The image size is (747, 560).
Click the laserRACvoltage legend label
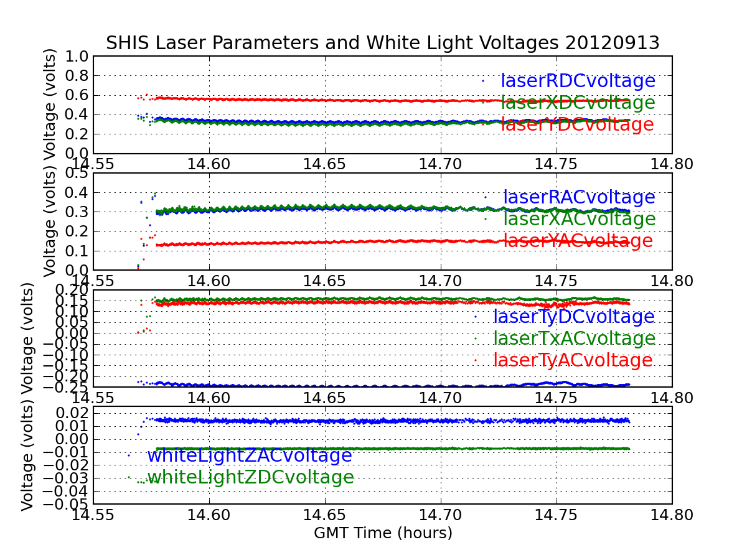pyautogui.click(x=579, y=197)
